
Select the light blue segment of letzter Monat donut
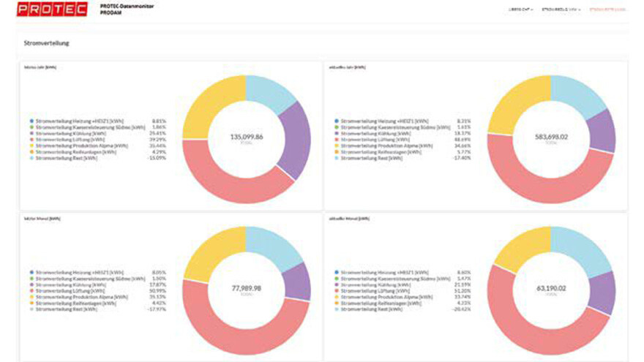(x=275, y=249)
